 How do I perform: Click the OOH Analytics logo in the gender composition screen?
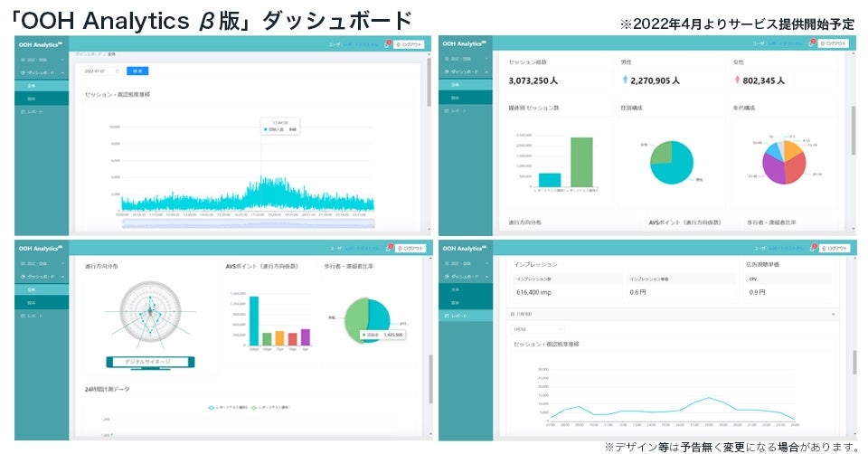[x=465, y=43]
